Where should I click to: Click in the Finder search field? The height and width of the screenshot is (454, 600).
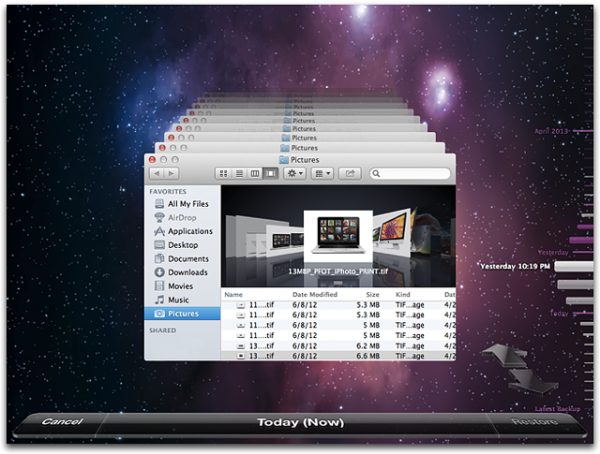point(410,174)
